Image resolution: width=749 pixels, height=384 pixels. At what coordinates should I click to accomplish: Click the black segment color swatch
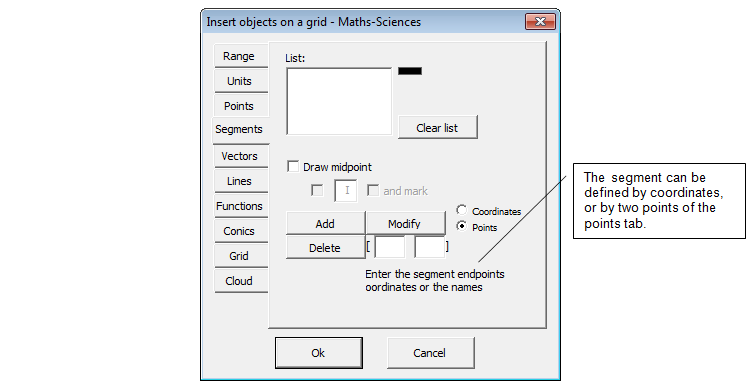[410, 71]
